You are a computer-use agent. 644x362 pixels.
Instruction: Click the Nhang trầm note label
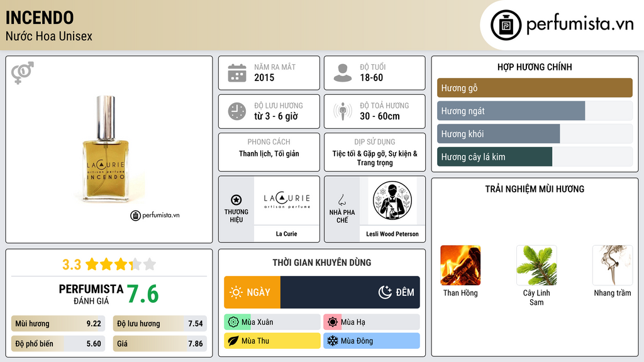point(613,293)
